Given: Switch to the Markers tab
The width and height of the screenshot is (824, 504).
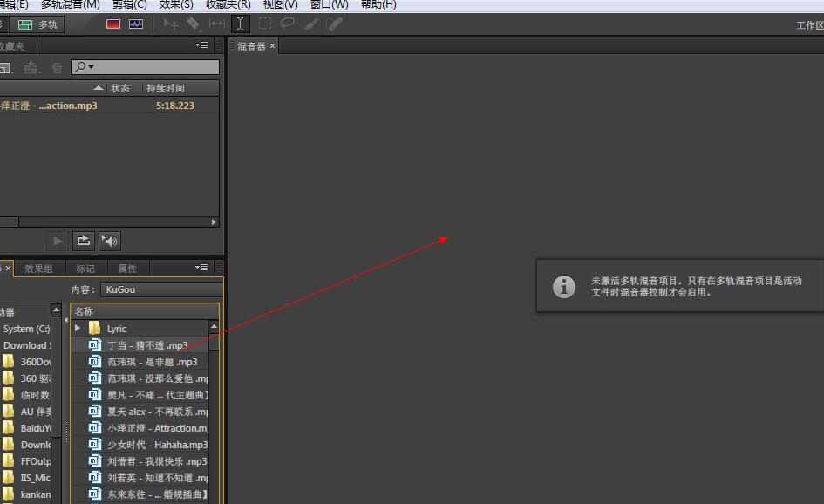Looking at the screenshot, I should pyautogui.click(x=85, y=269).
